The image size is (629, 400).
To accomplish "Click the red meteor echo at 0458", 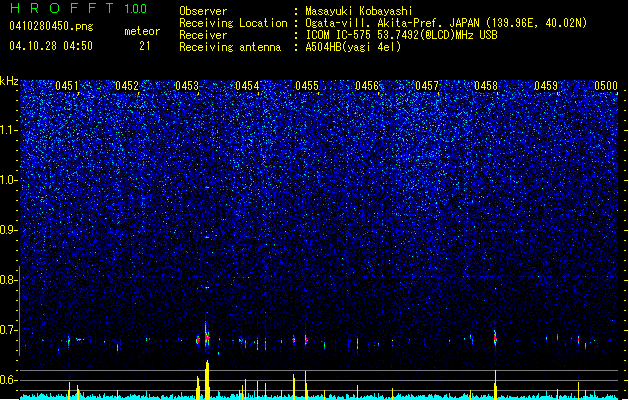I will coord(495,339).
